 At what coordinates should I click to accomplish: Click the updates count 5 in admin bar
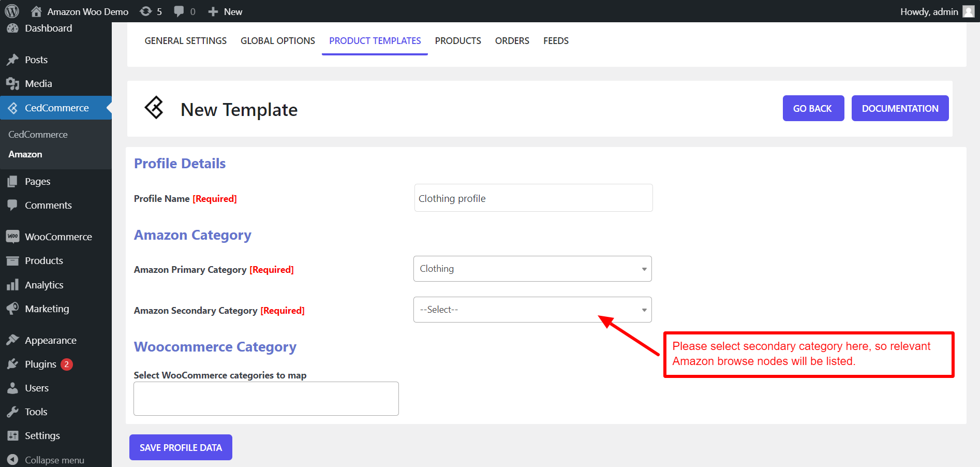point(159,11)
